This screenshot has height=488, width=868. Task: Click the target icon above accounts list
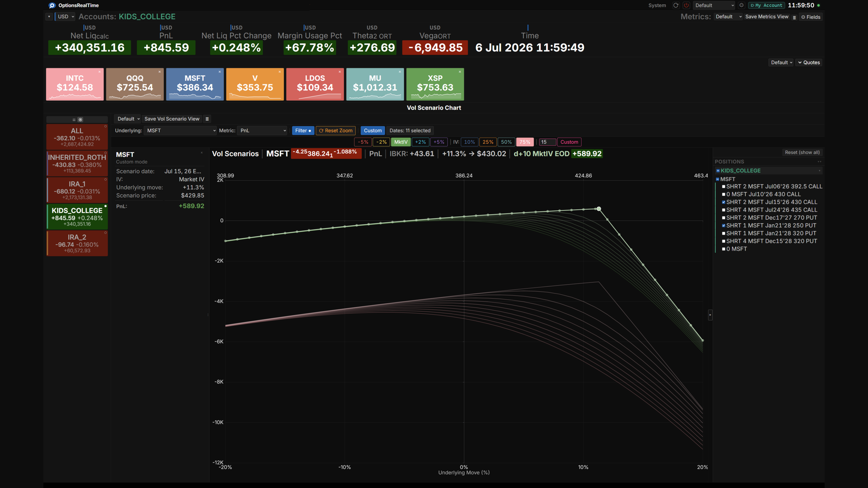click(x=80, y=120)
